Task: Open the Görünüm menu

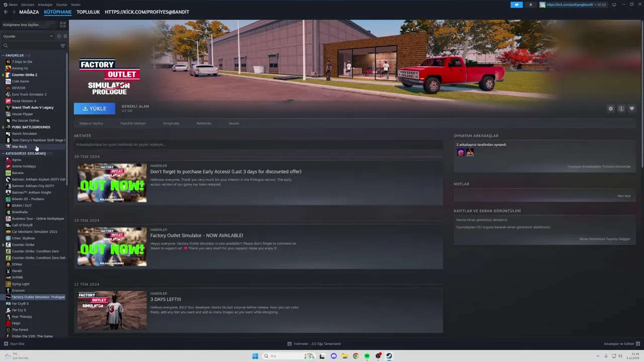Action: (x=28, y=5)
